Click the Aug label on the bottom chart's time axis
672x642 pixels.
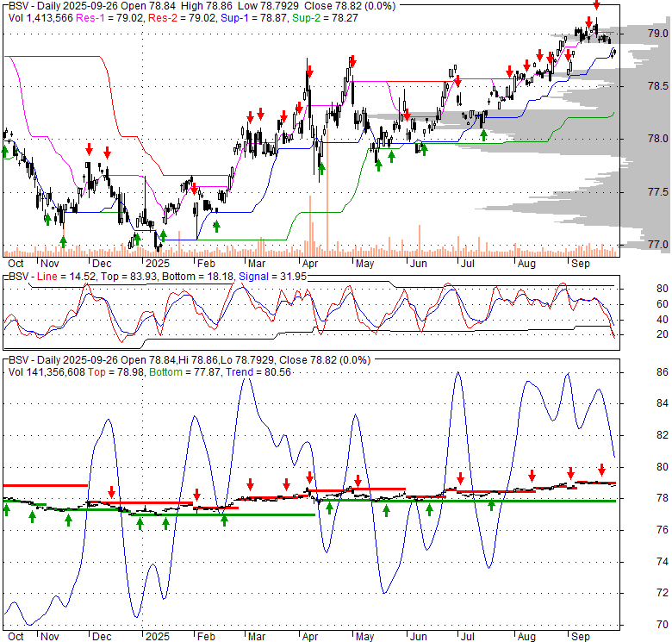526,637
